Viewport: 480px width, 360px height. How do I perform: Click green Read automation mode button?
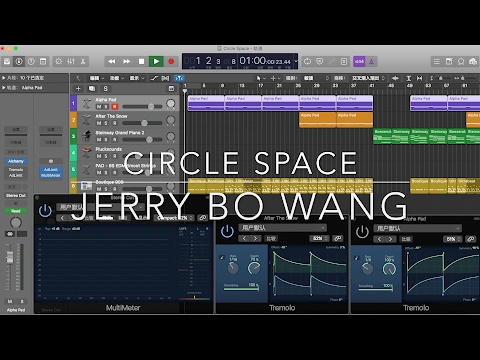pos(16,211)
